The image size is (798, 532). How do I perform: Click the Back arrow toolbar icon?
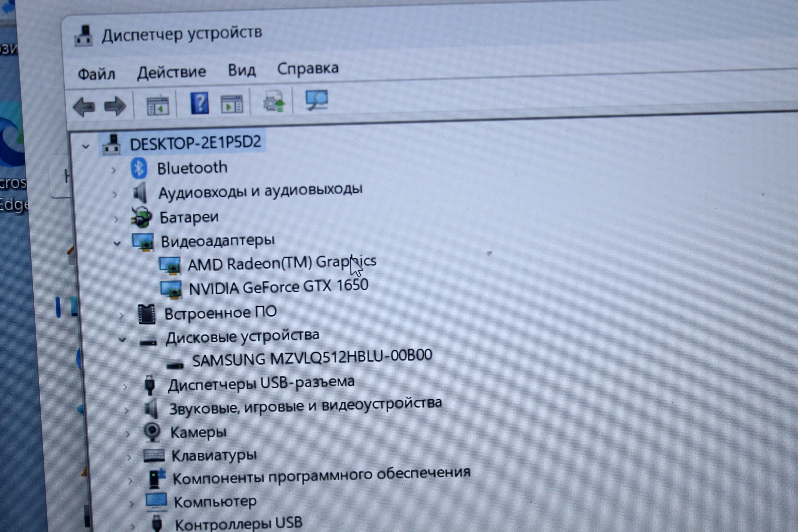click(x=83, y=107)
